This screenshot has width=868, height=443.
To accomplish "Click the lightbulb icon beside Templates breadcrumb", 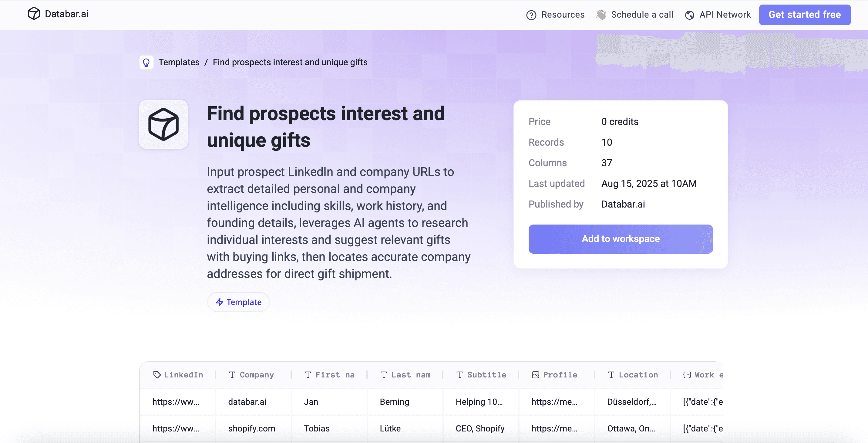I will 146,62.
